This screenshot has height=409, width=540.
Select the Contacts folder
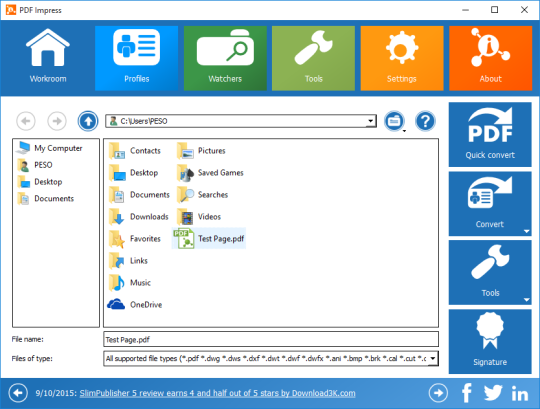(x=135, y=151)
